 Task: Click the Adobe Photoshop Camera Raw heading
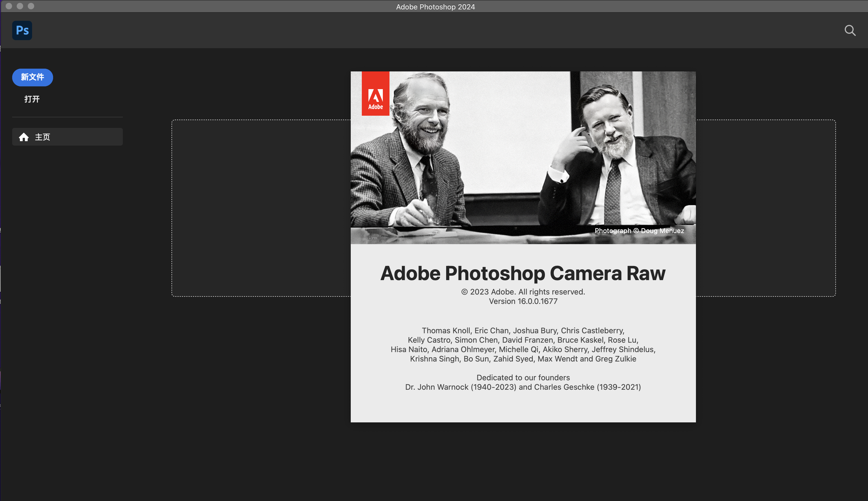tap(523, 273)
